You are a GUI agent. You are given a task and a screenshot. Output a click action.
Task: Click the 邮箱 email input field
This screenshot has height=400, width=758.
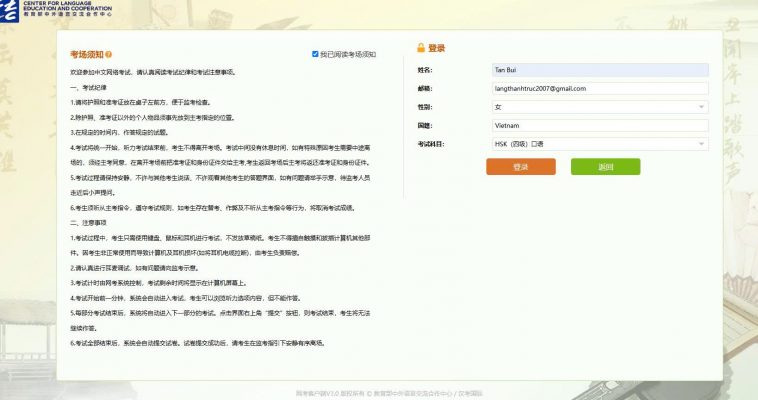click(600, 89)
